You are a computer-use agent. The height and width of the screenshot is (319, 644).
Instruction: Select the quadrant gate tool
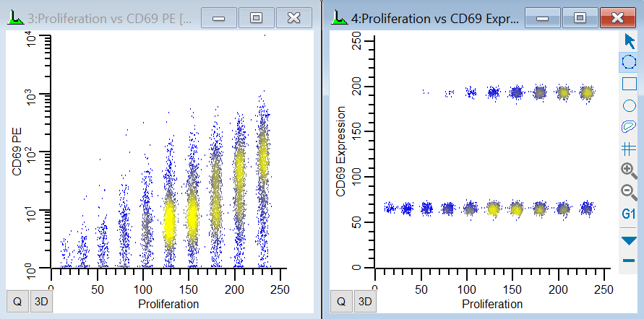pos(629,149)
